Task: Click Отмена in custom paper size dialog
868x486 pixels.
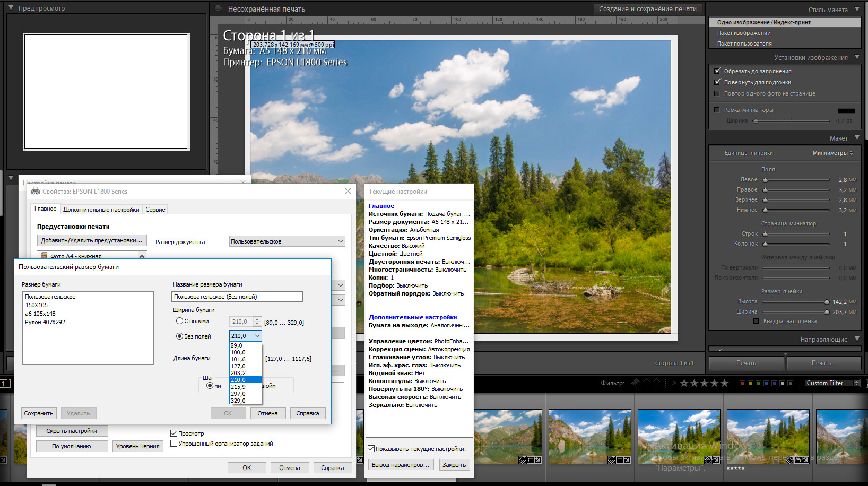Action: pyautogui.click(x=267, y=413)
